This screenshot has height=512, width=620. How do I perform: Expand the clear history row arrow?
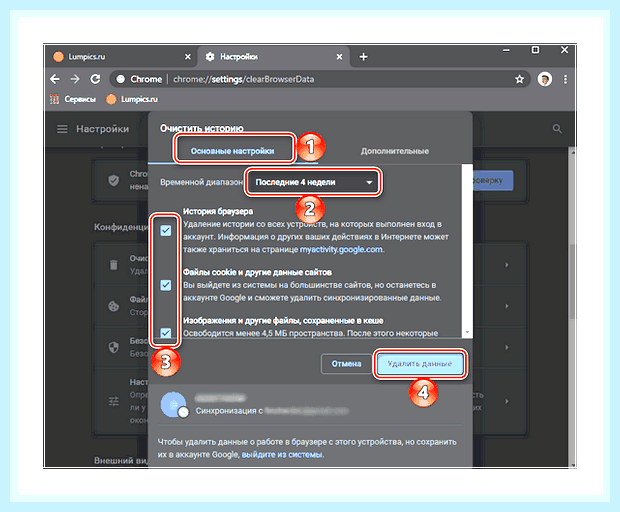507,265
